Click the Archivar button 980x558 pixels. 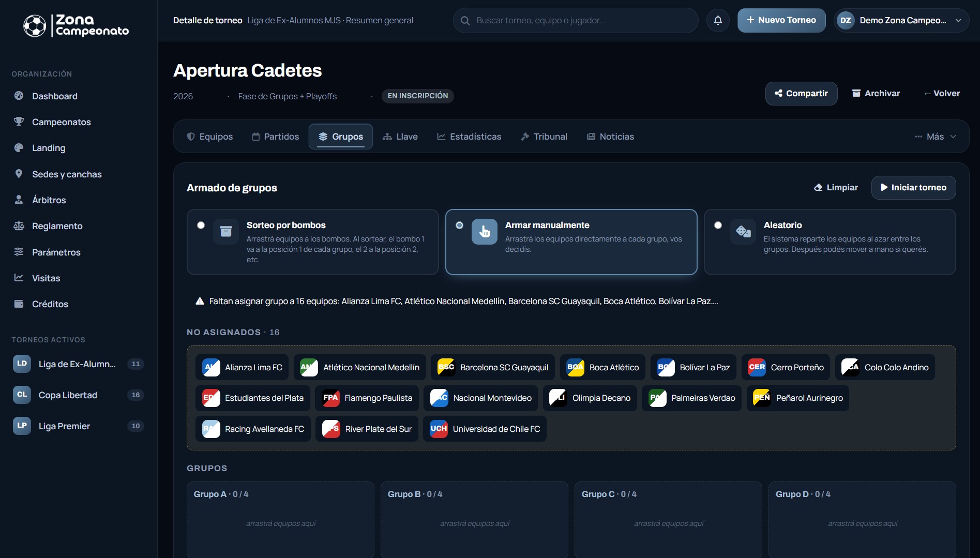tap(876, 94)
